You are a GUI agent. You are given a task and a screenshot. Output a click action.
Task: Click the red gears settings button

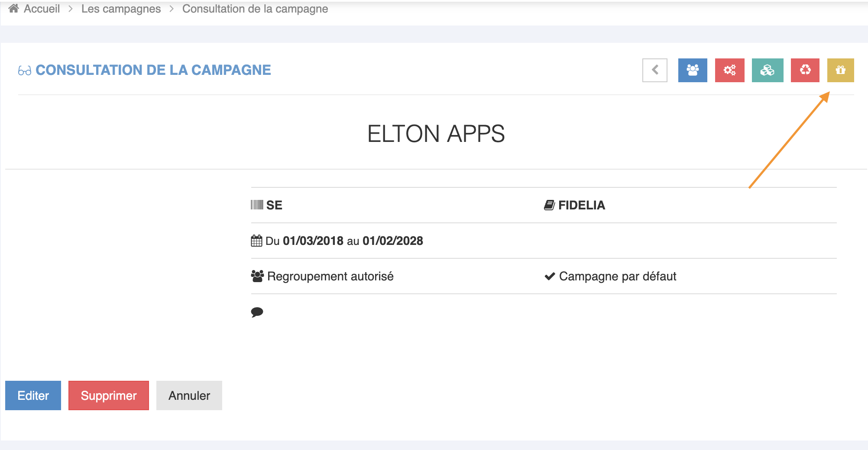729,70
